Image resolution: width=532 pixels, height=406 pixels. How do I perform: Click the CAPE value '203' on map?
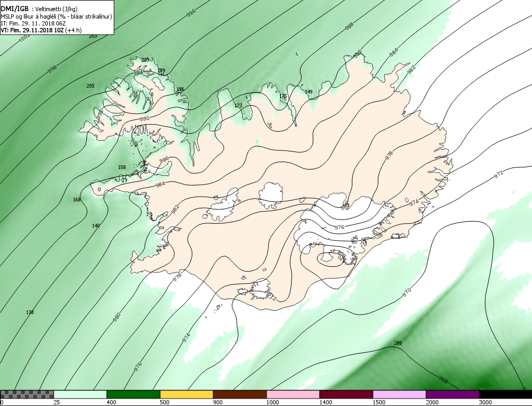tap(93, 36)
